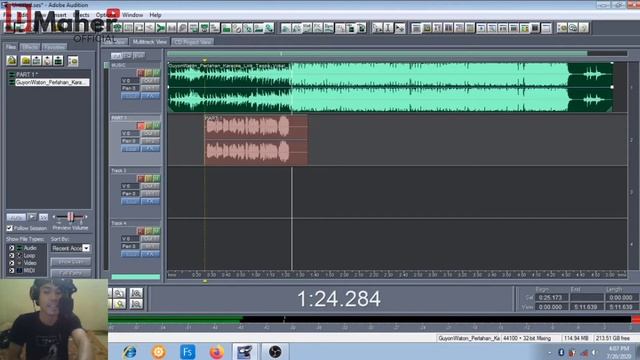Click the Out 1 button on Track 3
640x360 pixels.
click(150, 186)
